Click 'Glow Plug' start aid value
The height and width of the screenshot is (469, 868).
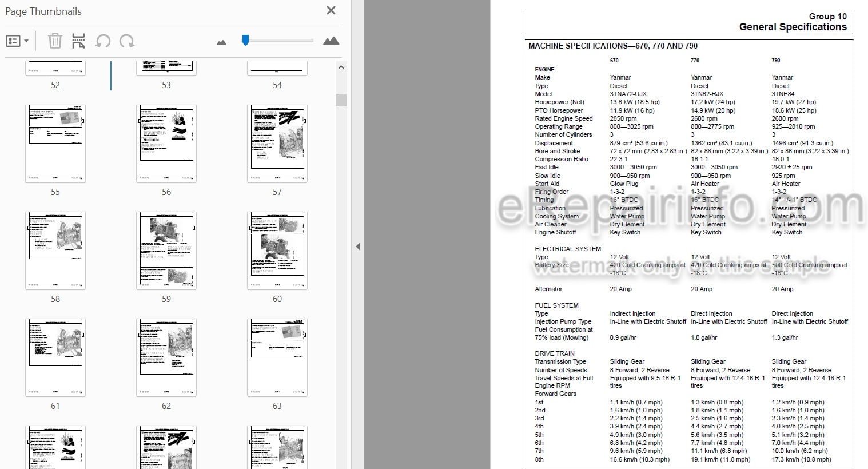tap(624, 184)
